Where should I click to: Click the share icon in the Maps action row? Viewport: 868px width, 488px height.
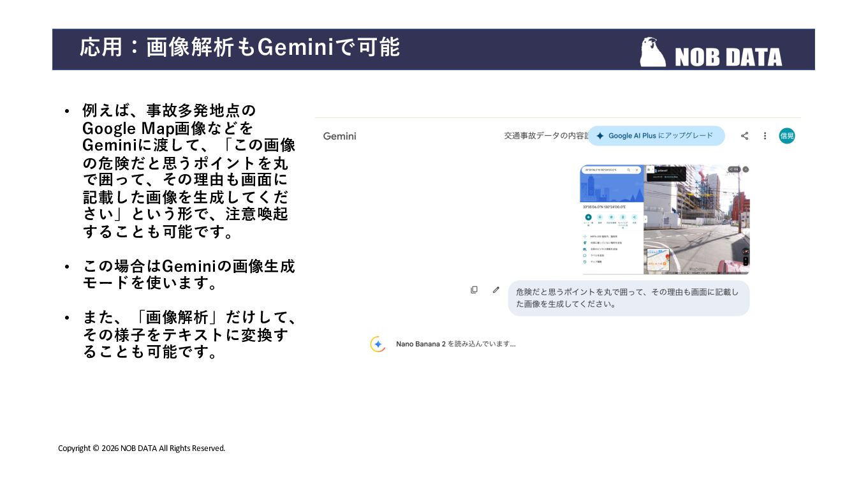tap(634, 217)
